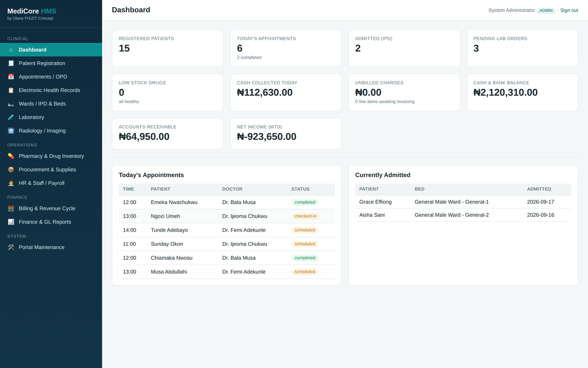
Task: Click the Laboratory test tube icon
Action: point(11,117)
